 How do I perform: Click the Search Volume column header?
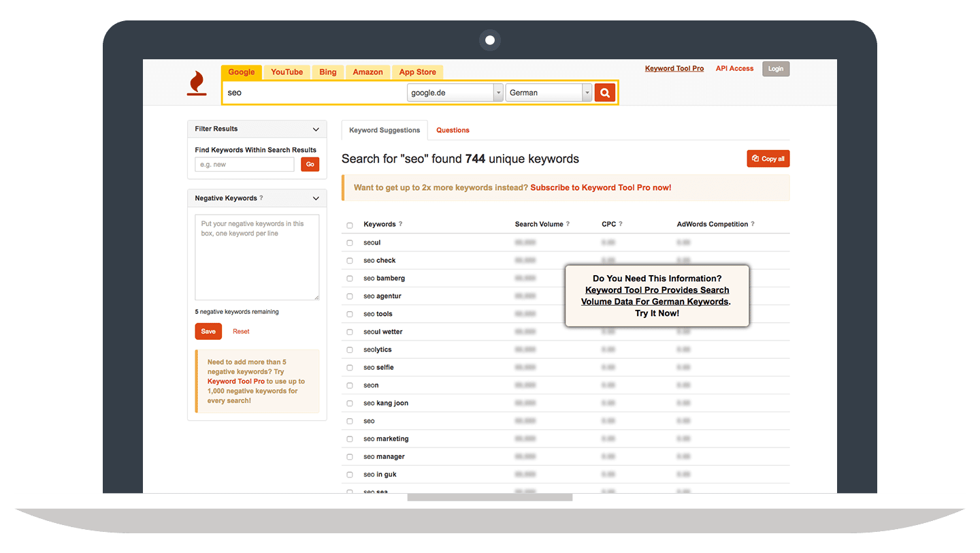[538, 224]
